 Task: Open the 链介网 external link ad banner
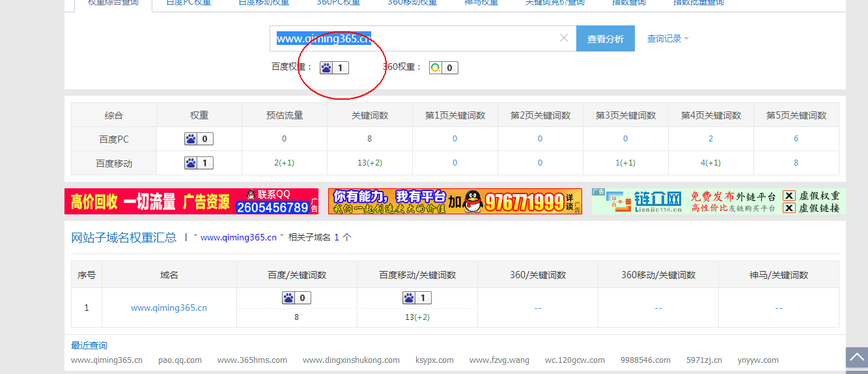(x=718, y=201)
